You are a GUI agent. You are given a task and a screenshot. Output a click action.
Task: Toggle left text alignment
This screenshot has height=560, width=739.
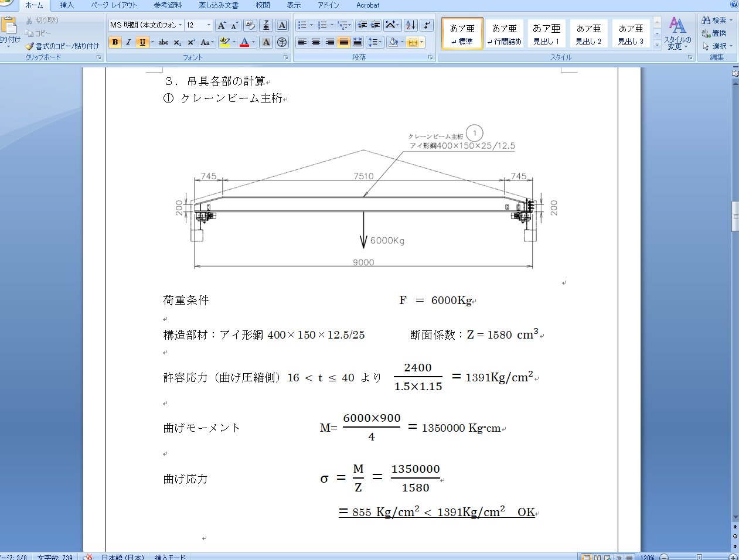click(x=302, y=42)
